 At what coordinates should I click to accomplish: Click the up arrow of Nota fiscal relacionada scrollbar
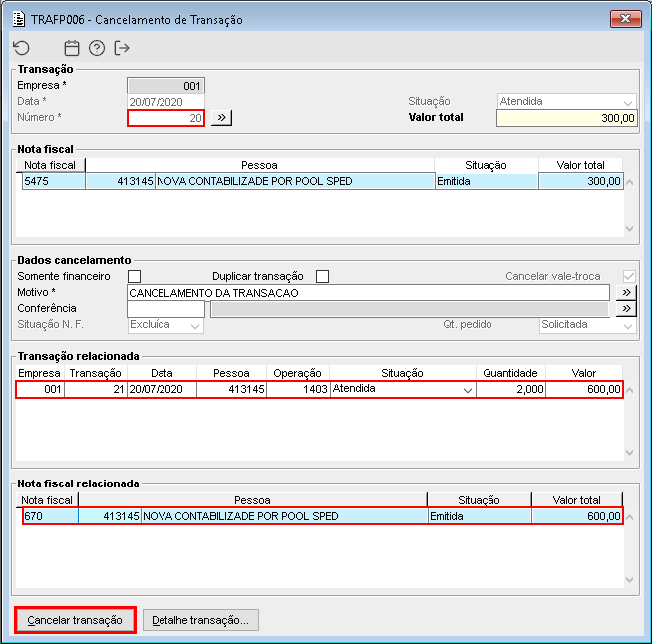coord(629,517)
